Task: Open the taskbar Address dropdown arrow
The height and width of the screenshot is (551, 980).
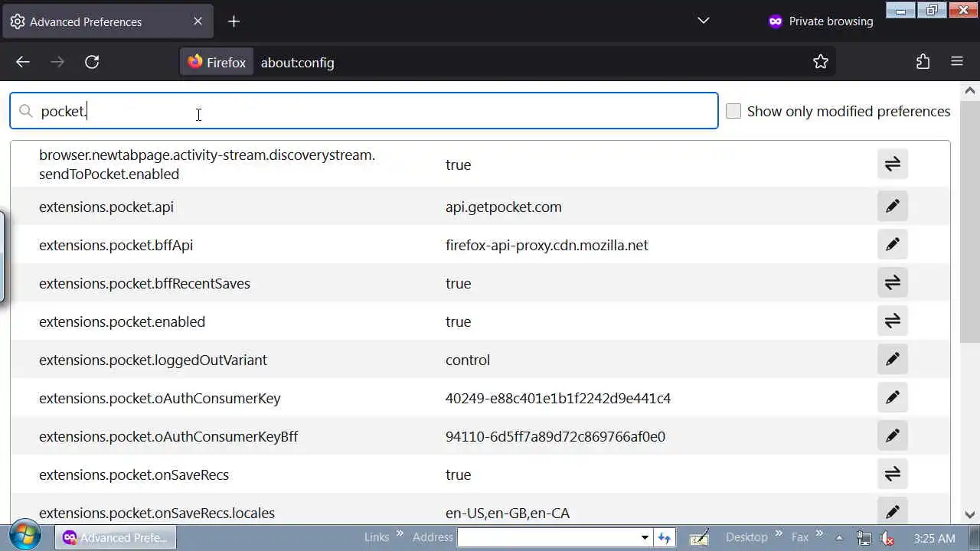Action: [645, 537]
